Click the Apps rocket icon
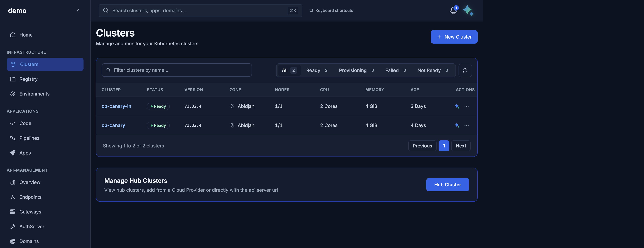644x248 pixels. 13,153
